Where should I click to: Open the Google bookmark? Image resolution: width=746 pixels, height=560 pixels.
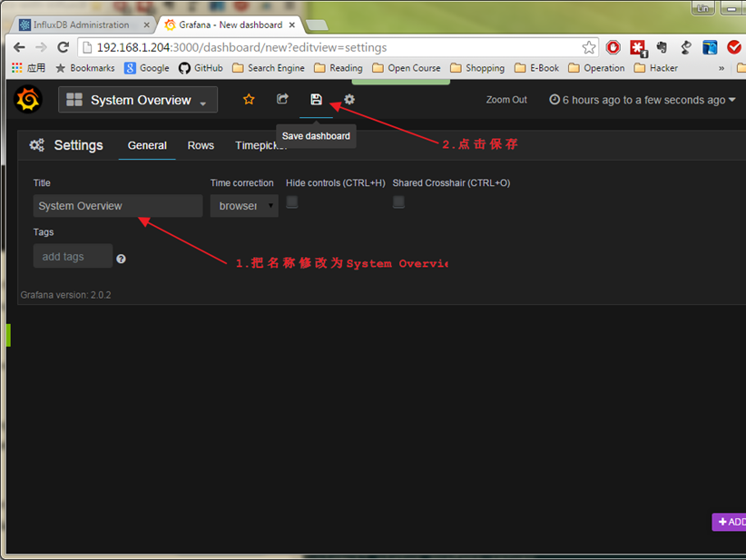tap(146, 68)
